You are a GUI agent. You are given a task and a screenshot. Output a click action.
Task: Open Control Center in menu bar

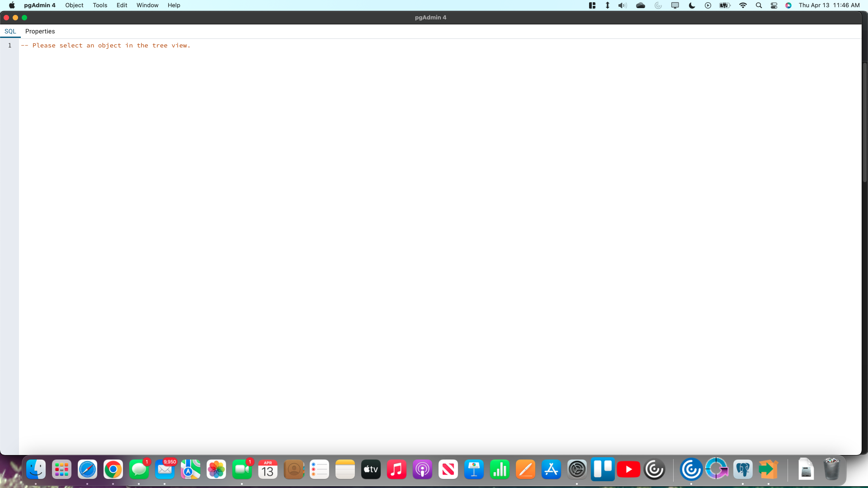774,5
